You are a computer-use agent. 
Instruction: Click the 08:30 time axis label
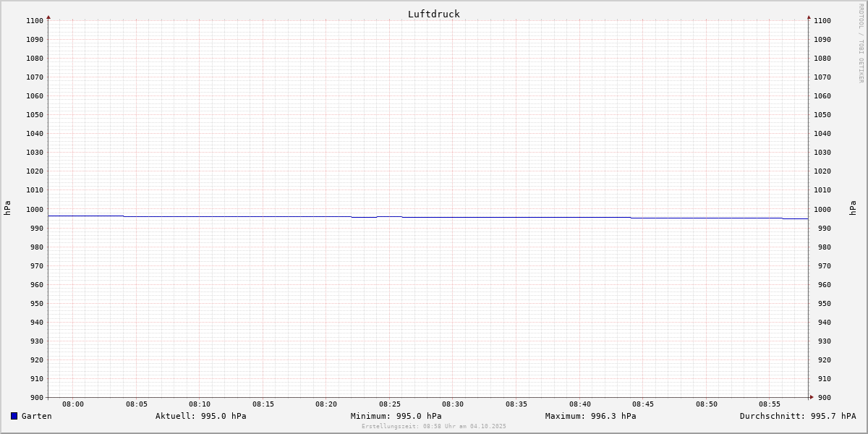point(453,404)
